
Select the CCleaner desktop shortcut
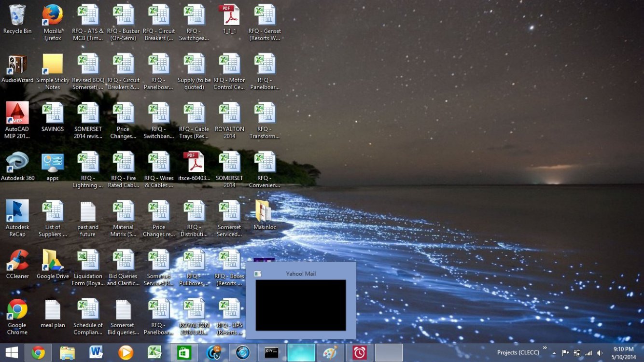coord(17,265)
